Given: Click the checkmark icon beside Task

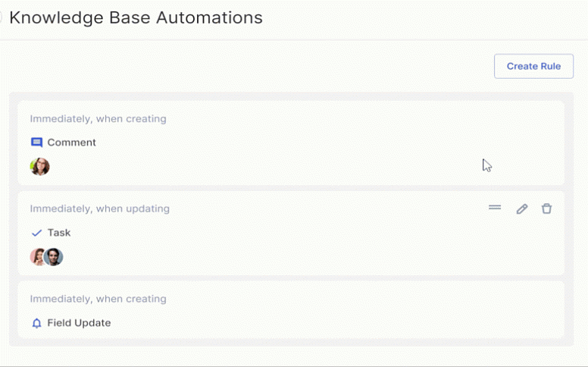Looking at the screenshot, I should (x=36, y=234).
